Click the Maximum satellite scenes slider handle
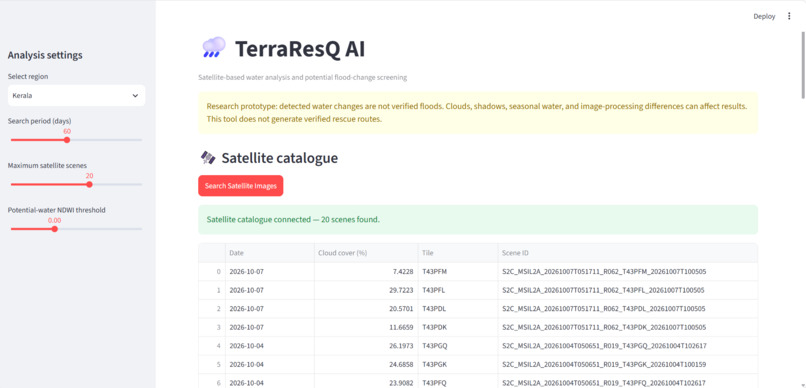Image resolution: width=806 pixels, height=388 pixels. coord(89,184)
